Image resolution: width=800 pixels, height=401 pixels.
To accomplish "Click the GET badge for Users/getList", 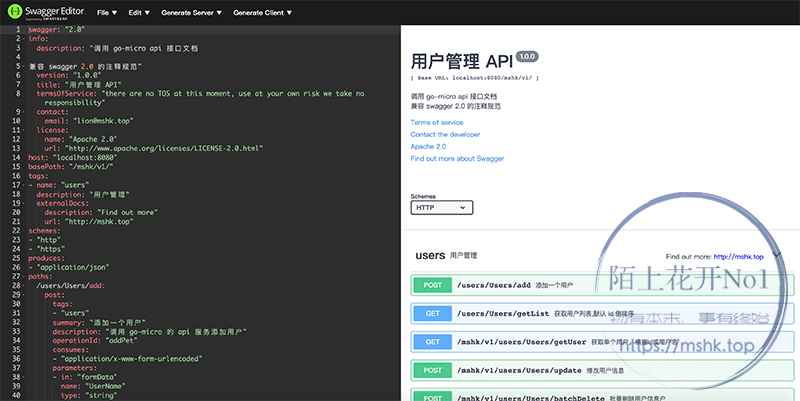I will pyautogui.click(x=433, y=314).
